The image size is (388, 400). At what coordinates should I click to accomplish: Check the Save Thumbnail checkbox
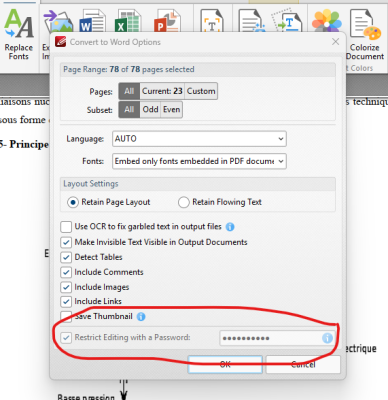(x=66, y=317)
